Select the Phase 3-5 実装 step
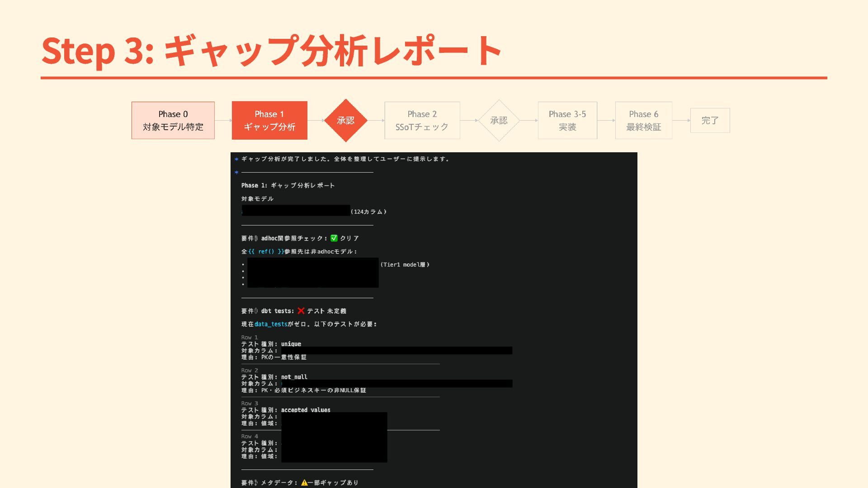868x488 pixels. (567, 120)
